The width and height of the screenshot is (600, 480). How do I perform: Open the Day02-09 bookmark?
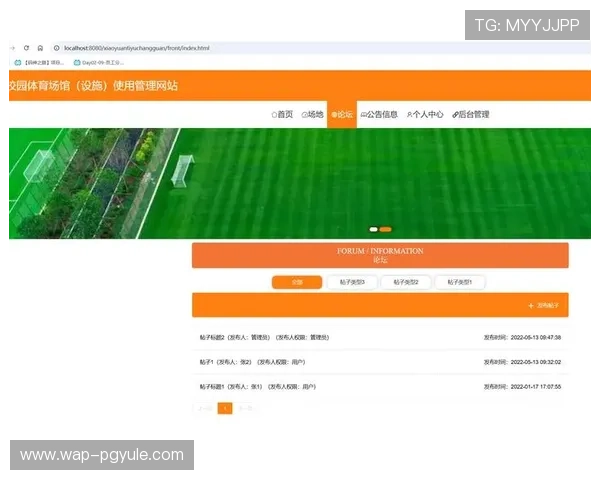99,62
